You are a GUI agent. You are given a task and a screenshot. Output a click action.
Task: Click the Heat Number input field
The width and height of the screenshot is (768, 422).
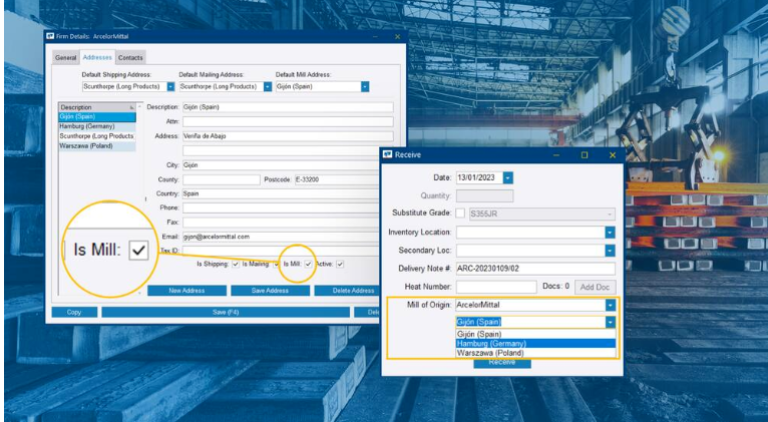(x=496, y=287)
